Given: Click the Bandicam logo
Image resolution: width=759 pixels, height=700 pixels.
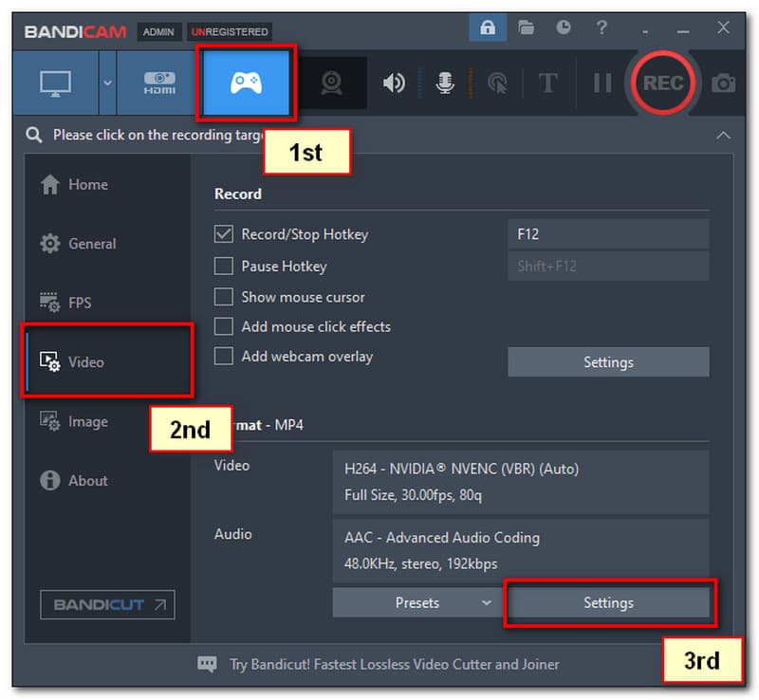Looking at the screenshot, I should tap(75, 32).
